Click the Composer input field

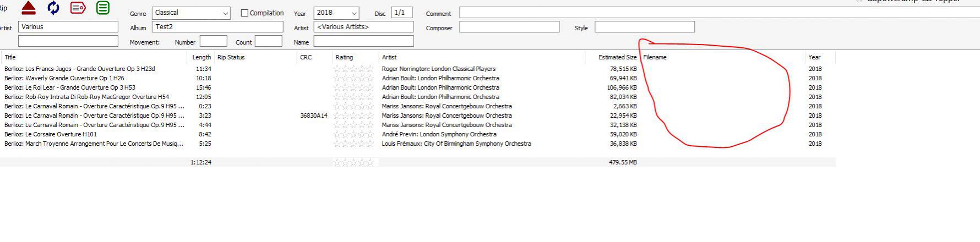click(x=509, y=27)
